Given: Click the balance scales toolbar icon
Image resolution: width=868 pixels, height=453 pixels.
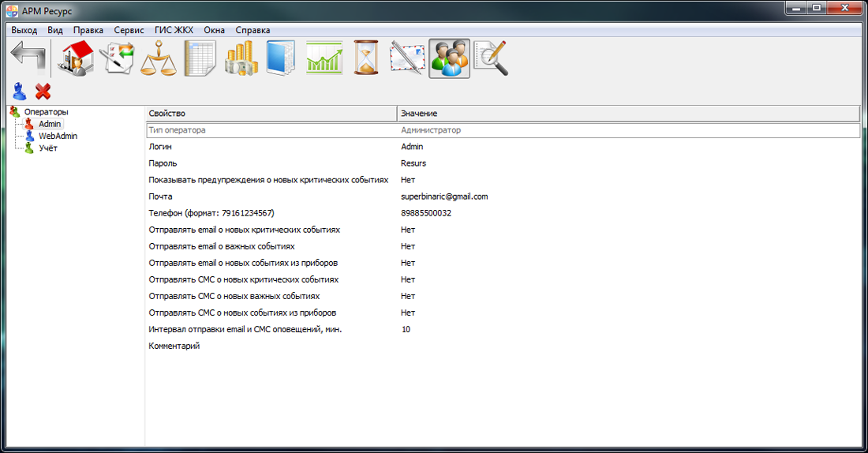Looking at the screenshot, I should 159,59.
